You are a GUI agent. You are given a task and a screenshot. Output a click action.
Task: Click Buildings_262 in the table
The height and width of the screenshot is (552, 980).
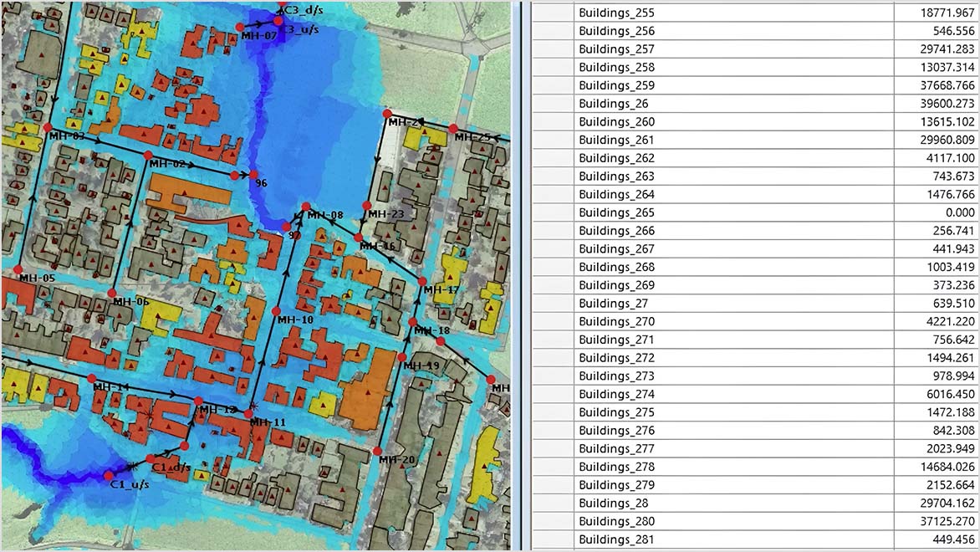(616, 157)
